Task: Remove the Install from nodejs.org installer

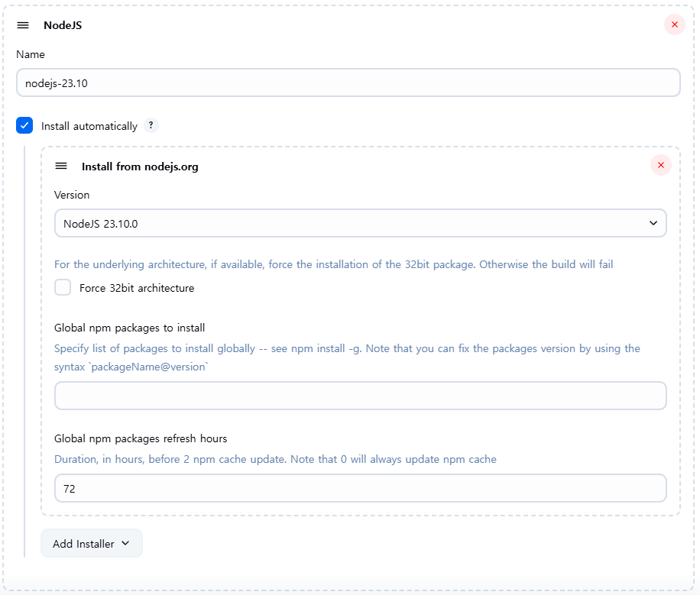Action: point(660,165)
